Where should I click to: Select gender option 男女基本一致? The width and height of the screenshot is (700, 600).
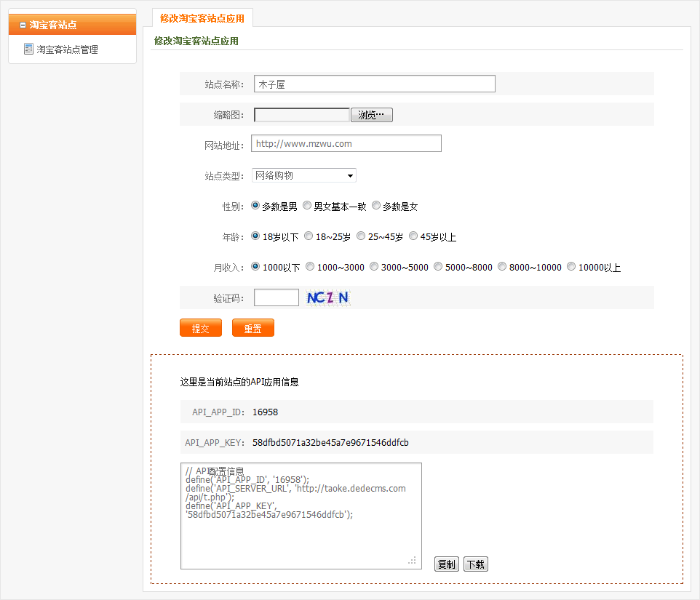tap(307, 205)
